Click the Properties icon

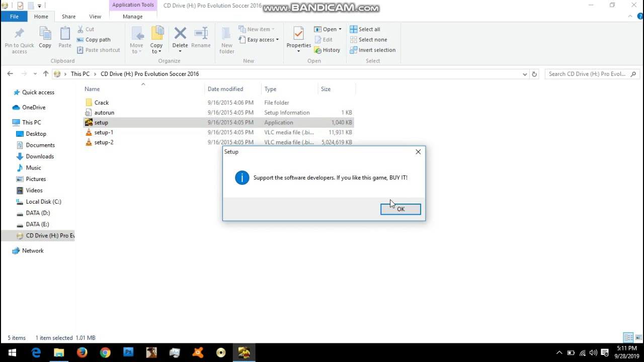pos(298,34)
